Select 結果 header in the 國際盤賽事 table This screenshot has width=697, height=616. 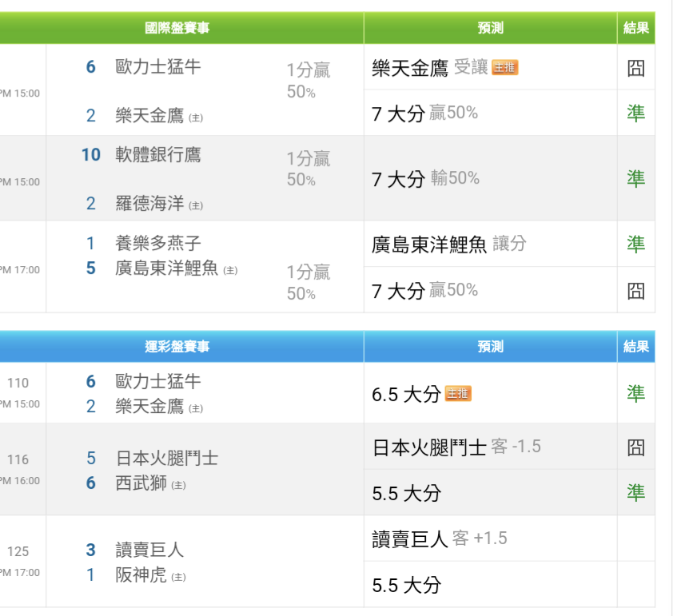[636, 28]
